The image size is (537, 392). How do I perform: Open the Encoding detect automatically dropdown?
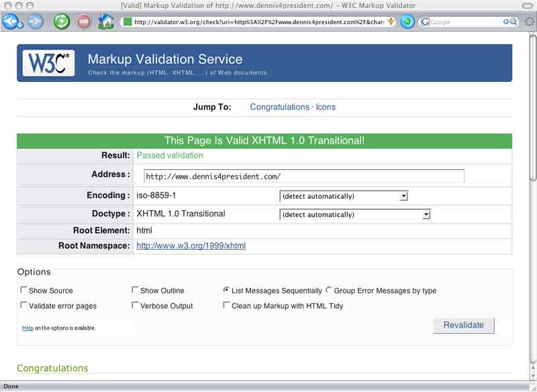point(344,196)
